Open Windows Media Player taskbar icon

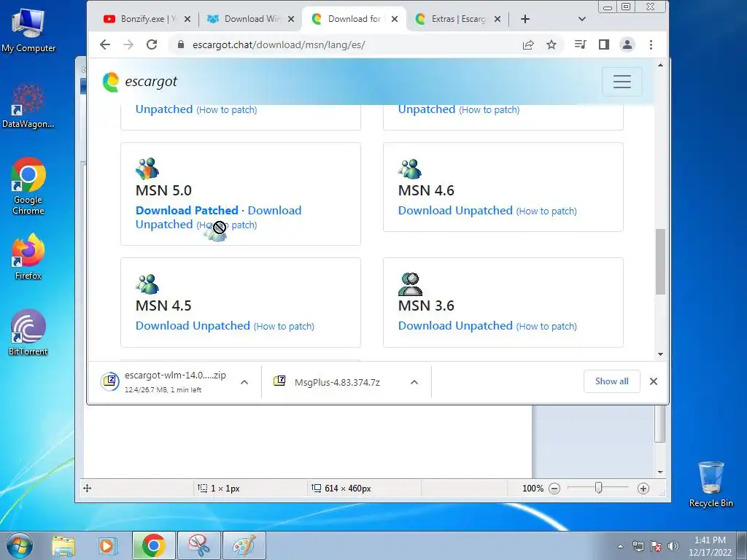(x=108, y=546)
